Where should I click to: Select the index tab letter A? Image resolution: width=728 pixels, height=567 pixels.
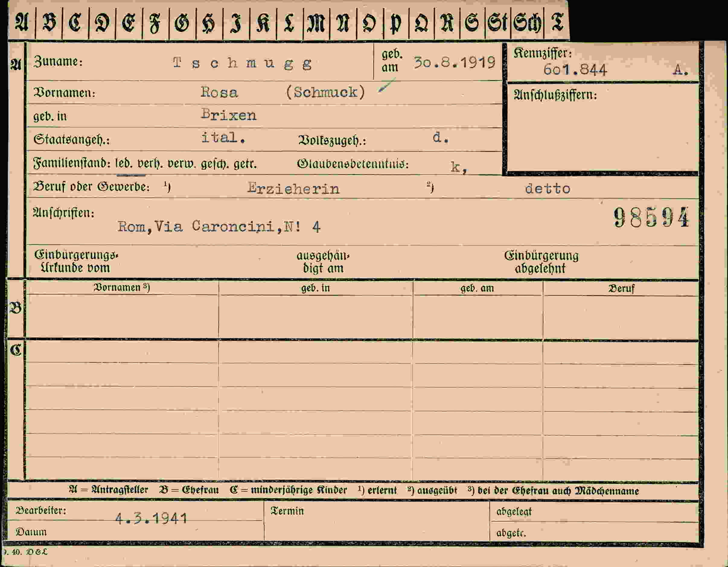point(22,23)
